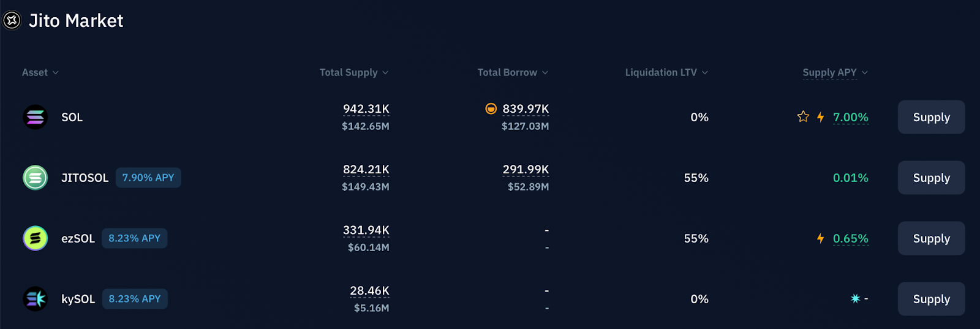Select the JITOSOL asset name
Image resolution: width=980 pixels, height=329 pixels.
(x=85, y=178)
